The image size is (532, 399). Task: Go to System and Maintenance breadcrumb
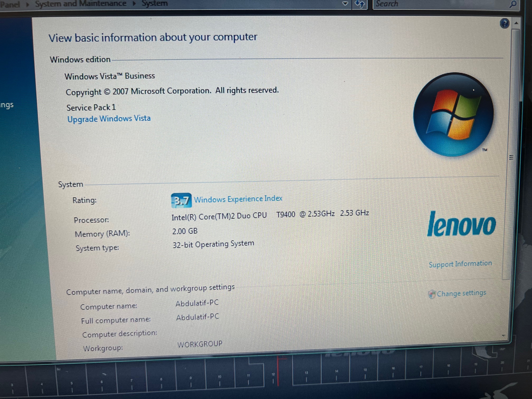pyautogui.click(x=81, y=4)
